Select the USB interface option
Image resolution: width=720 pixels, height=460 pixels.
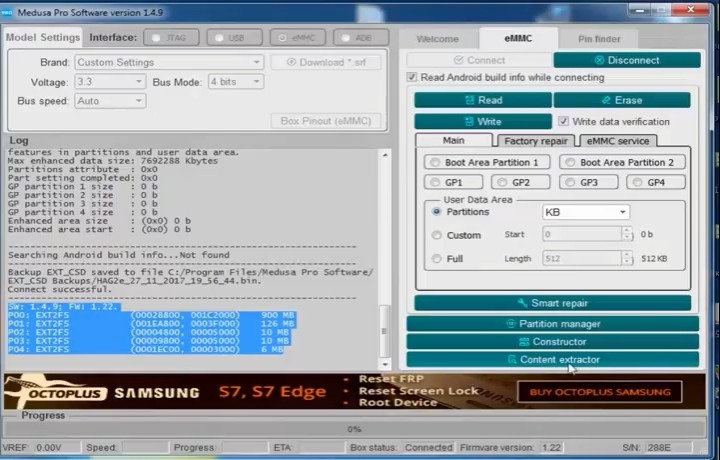pyautogui.click(x=235, y=38)
